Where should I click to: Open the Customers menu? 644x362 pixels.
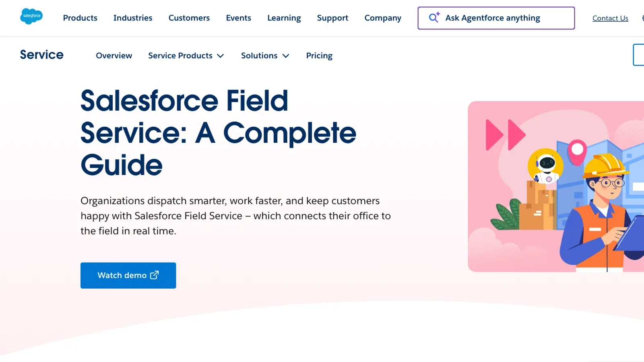point(189,18)
